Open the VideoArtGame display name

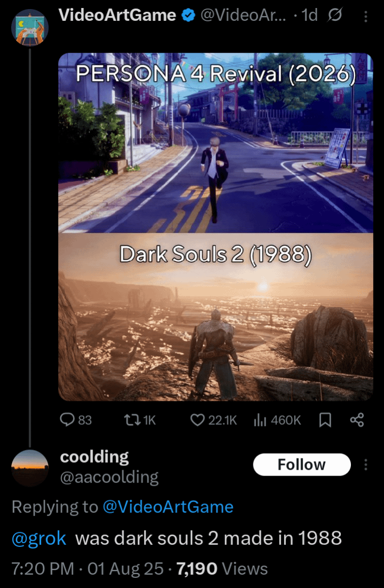pyautogui.click(x=117, y=15)
